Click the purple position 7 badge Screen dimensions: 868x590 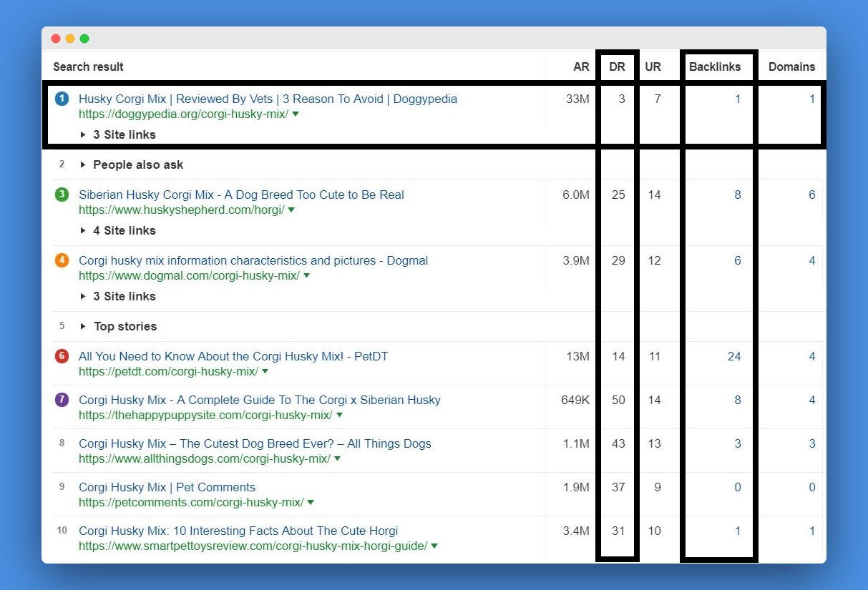pyautogui.click(x=62, y=400)
